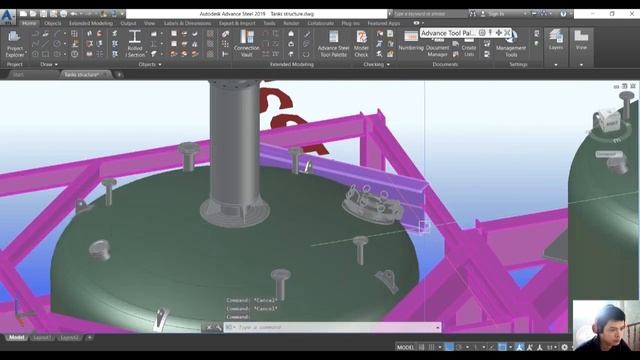
Task: Click the command line customize wrench icon
Action: [218, 327]
